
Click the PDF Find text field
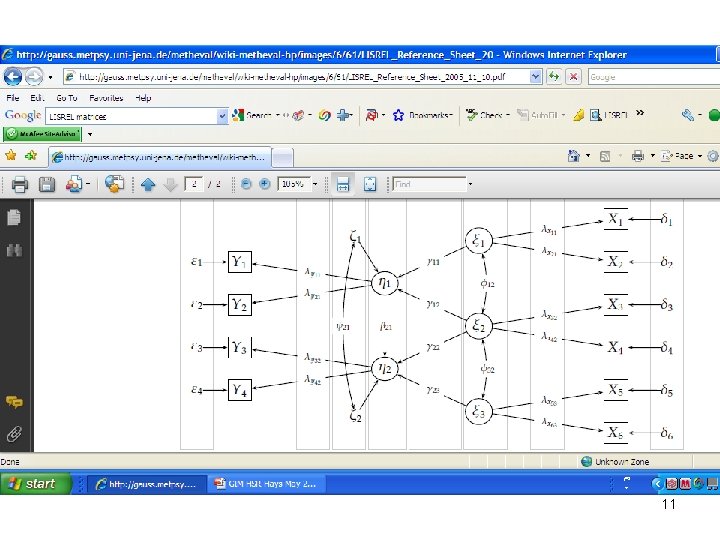click(x=429, y=184)
